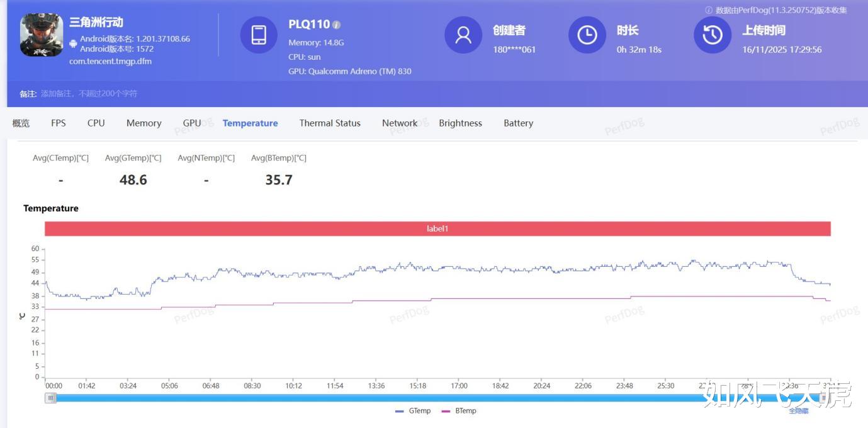This screenshot has height=428, width=868.
Task: Click the phone device icon
Action: click(x=259, y=35)
